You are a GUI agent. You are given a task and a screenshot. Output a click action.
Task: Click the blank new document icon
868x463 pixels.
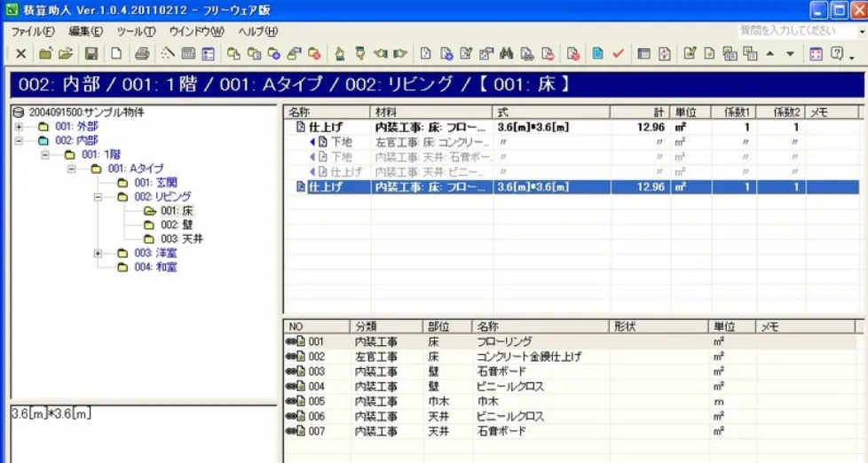point(116,54)
